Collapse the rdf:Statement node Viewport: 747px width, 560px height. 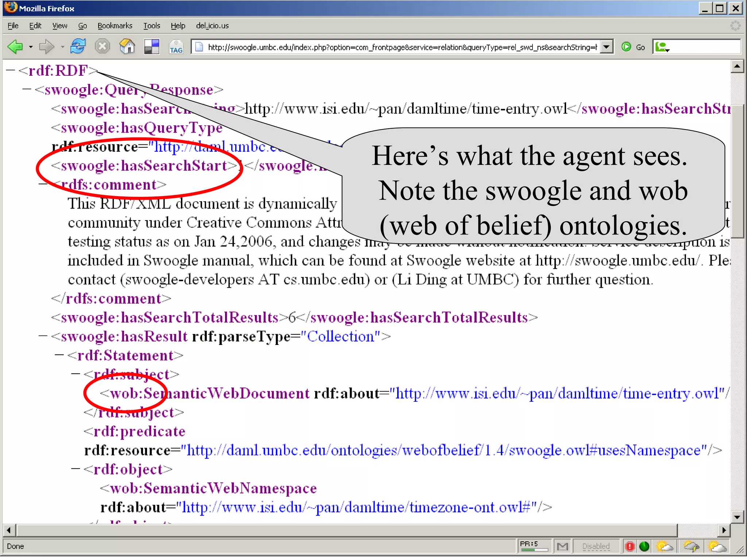coord(59,355)
